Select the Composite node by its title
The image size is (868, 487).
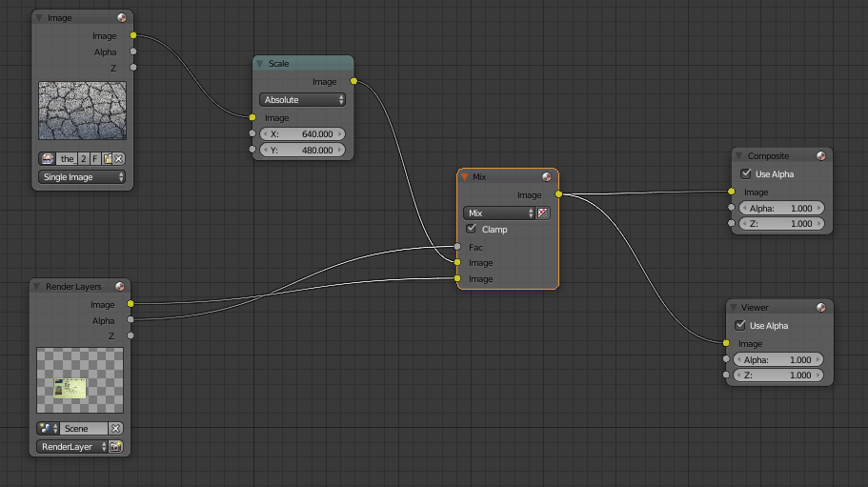click(x=768, y=156)
